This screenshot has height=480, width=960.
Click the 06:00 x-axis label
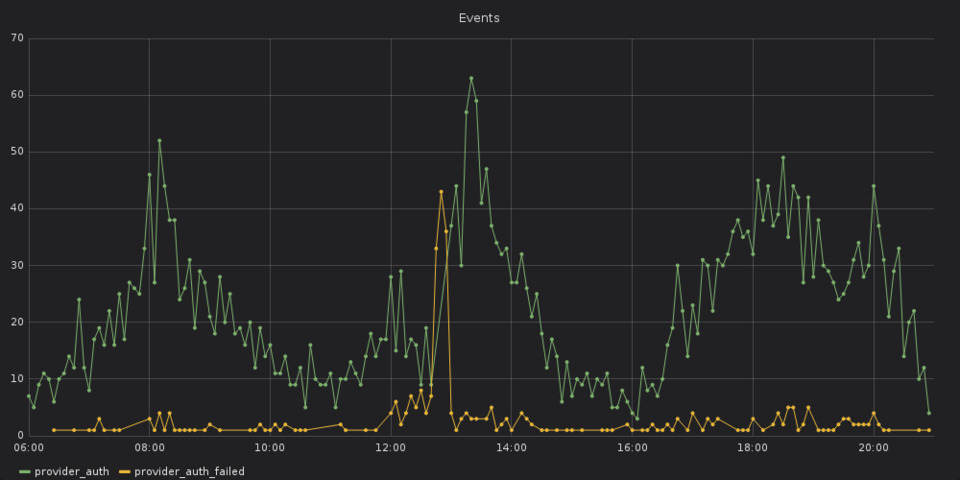tap(29, 448)
